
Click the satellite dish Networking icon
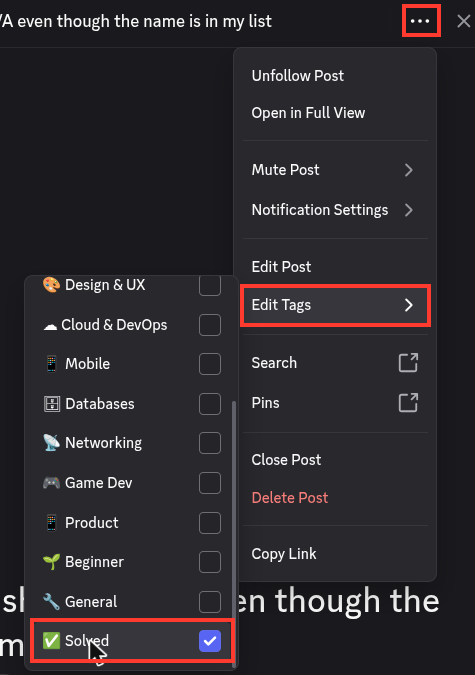(51, 443)
